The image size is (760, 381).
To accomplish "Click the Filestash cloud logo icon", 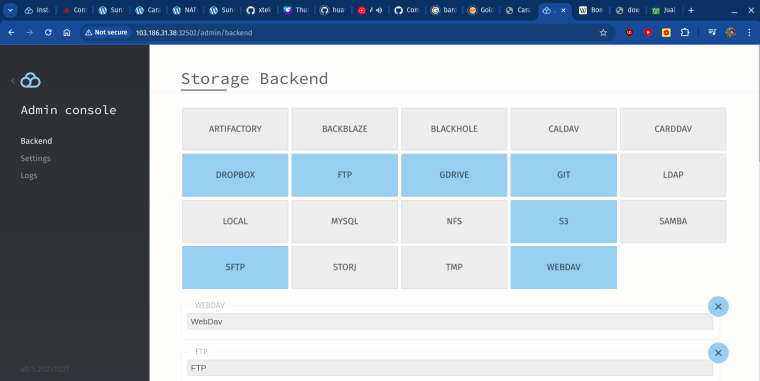I will tap(31, 80).
